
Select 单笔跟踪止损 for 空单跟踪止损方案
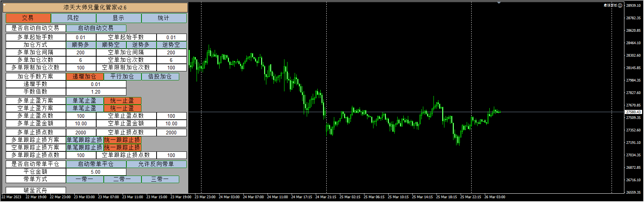pyautogui.click(x=85, y=148)
